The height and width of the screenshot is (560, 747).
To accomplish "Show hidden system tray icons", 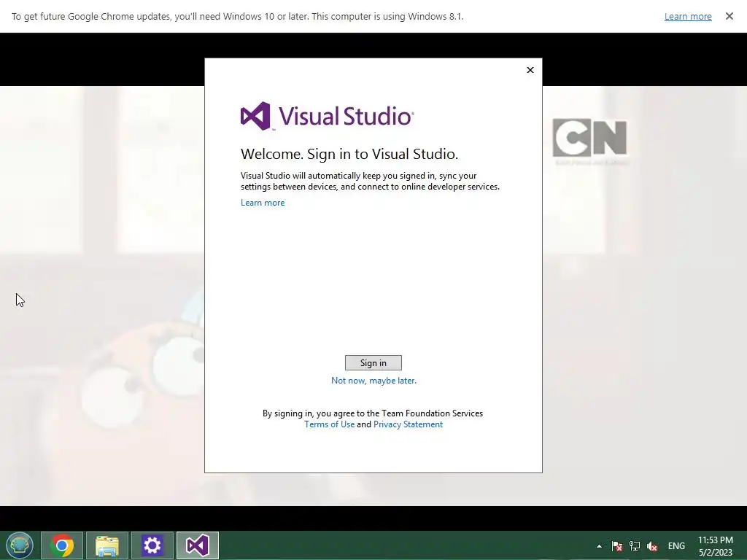I will coord(600,546).
